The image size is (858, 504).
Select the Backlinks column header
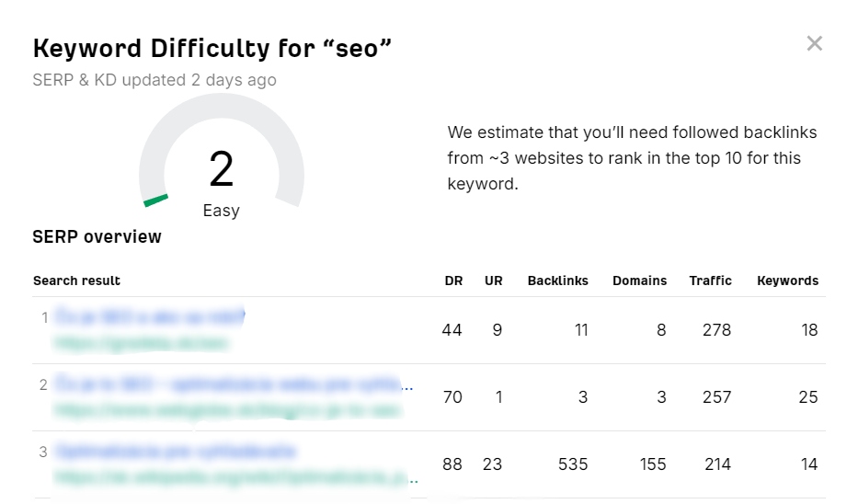pyautogui.click(x=557, y=281)
